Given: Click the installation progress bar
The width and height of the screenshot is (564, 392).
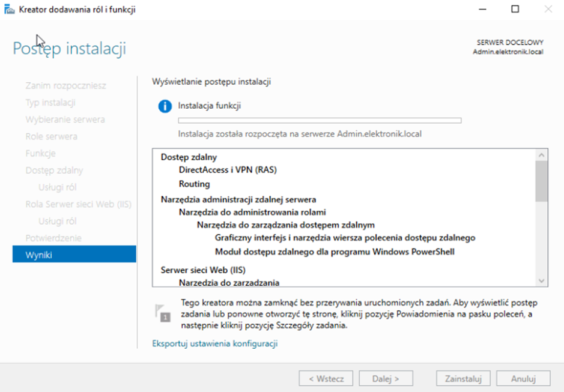Looking at the screenshot, I should point(320,121).
